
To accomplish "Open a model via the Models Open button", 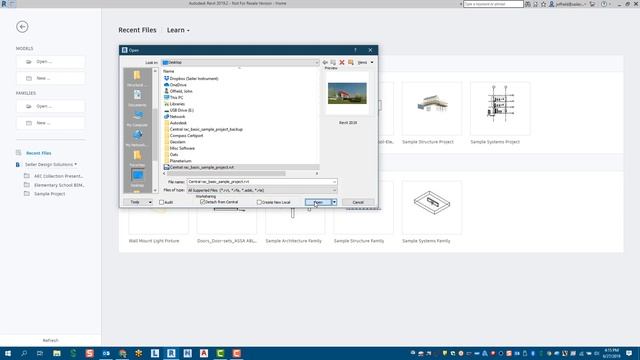I will (51, 62).
